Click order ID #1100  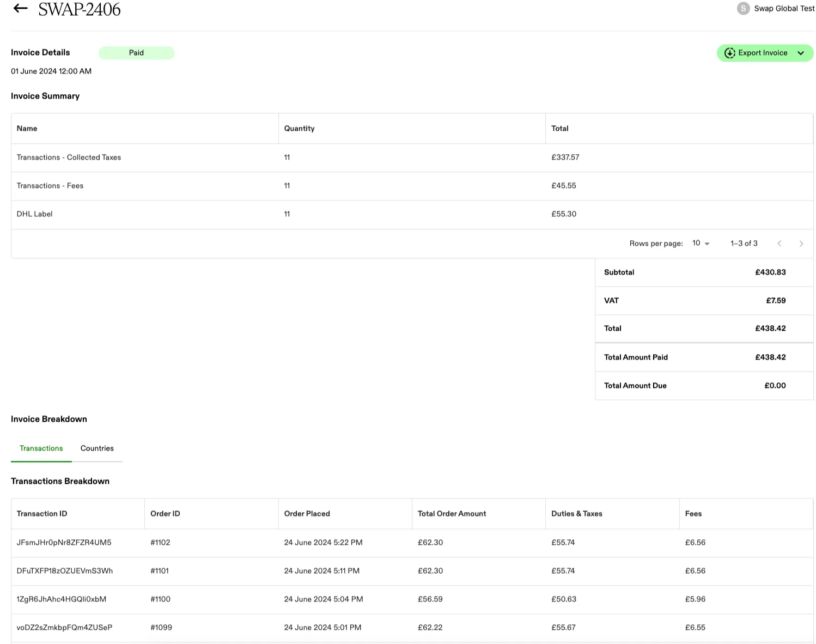[160, 599]
